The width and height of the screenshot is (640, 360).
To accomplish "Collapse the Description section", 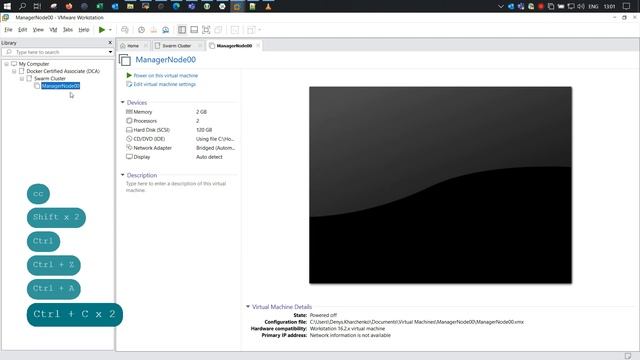I will [x=122, y=175].
